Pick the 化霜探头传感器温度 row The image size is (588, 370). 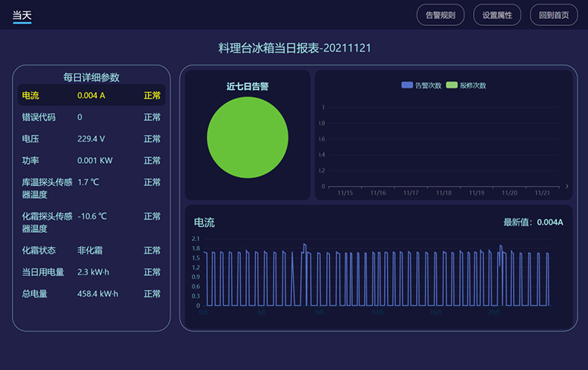pos(91,222)
